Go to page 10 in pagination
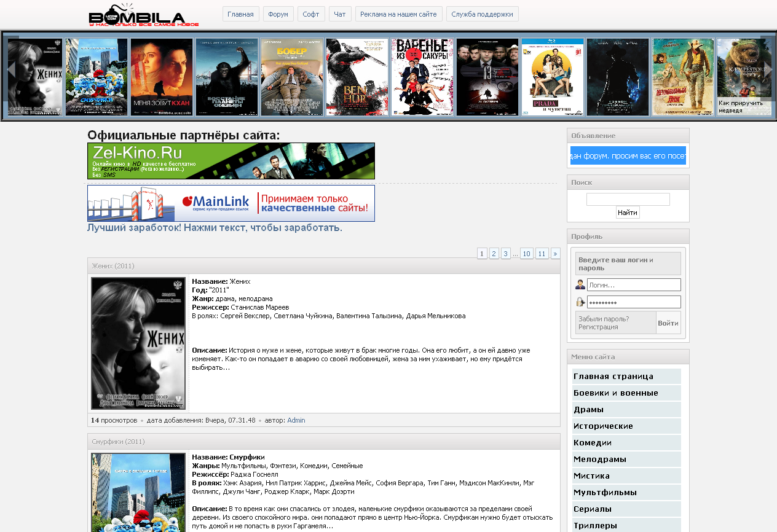The image size is (777, 532). (526, 253)
